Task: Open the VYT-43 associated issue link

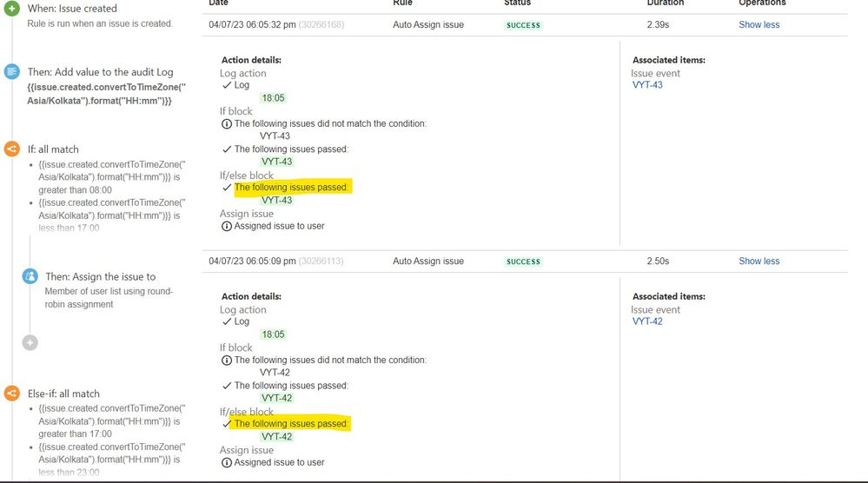Action: [647, 84]
